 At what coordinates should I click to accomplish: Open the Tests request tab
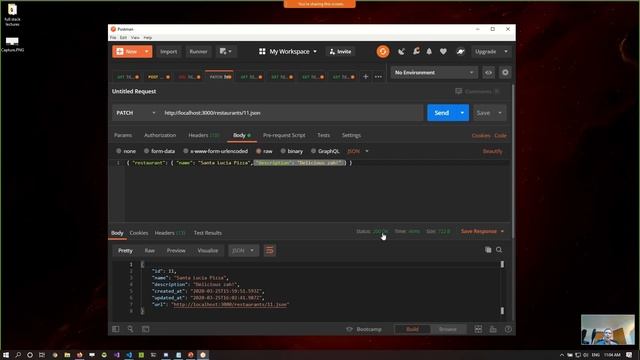pos(323,135)
